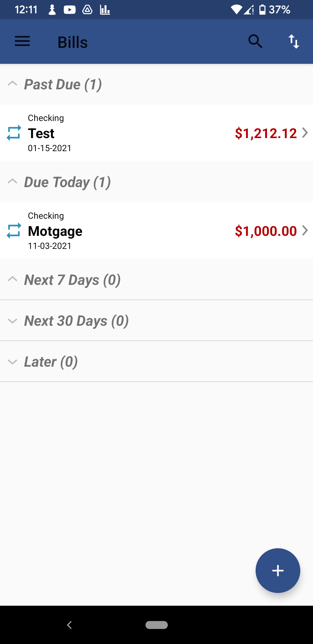313x644 pixels.
Task: Tap the Bills screen title
Action: click(72, 42)
